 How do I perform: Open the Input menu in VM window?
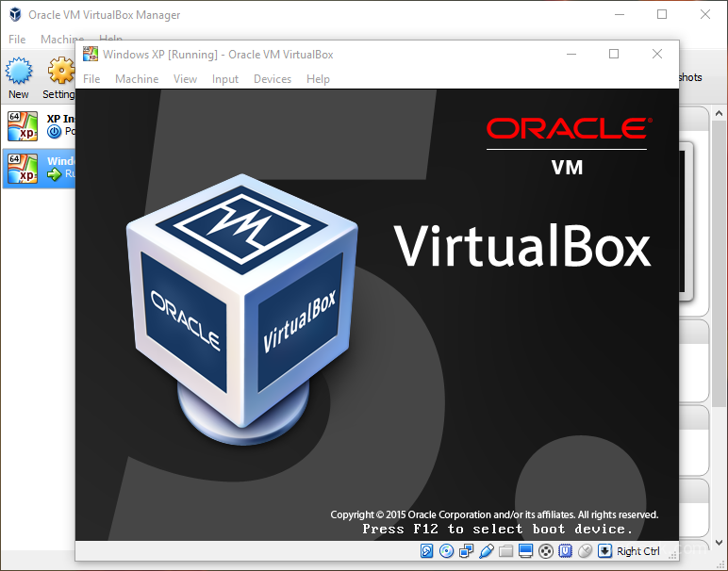pyautogui.click(x=225, y=79)
